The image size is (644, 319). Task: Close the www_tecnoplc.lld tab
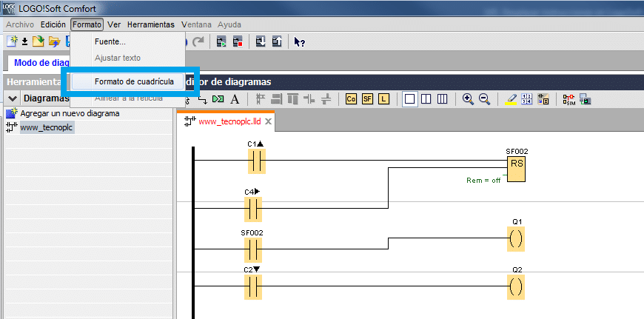tap(268, 121)
